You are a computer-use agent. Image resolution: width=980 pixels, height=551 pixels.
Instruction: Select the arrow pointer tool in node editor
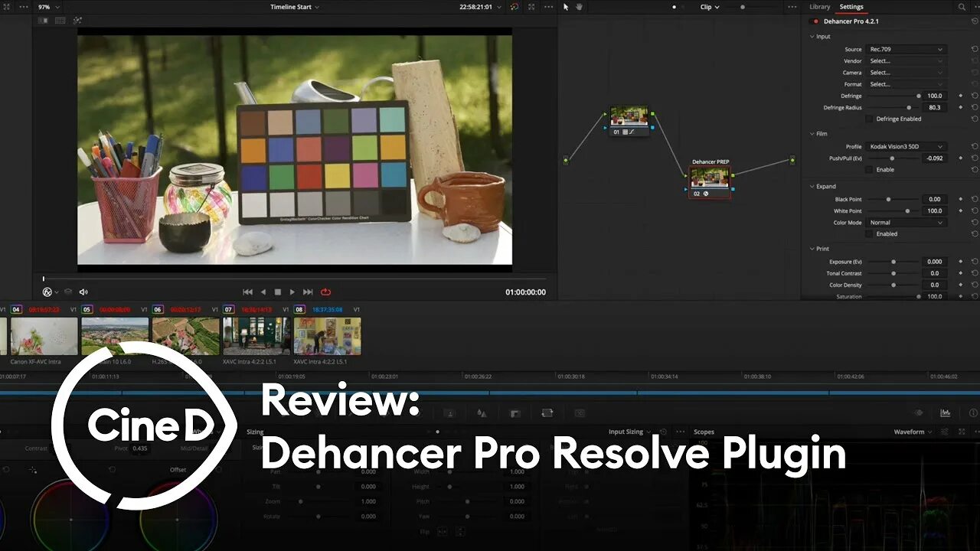pyautogui.click(x=566, y=7)
